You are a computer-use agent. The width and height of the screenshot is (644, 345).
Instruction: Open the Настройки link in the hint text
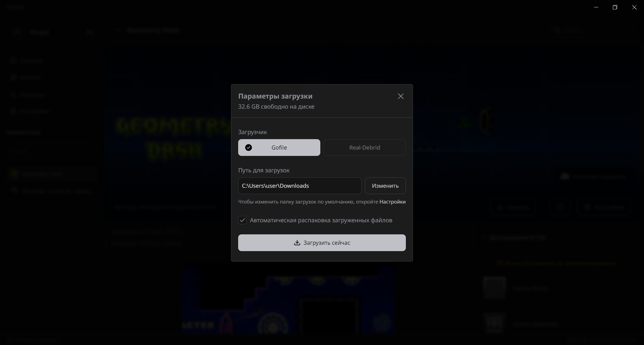[x=392, y=202]
